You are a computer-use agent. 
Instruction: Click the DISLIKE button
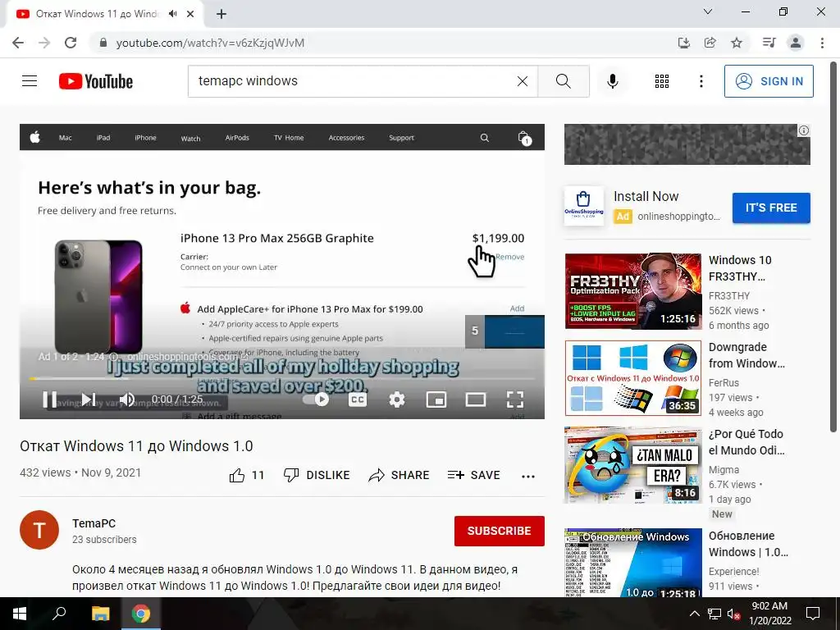click(317, 475)
